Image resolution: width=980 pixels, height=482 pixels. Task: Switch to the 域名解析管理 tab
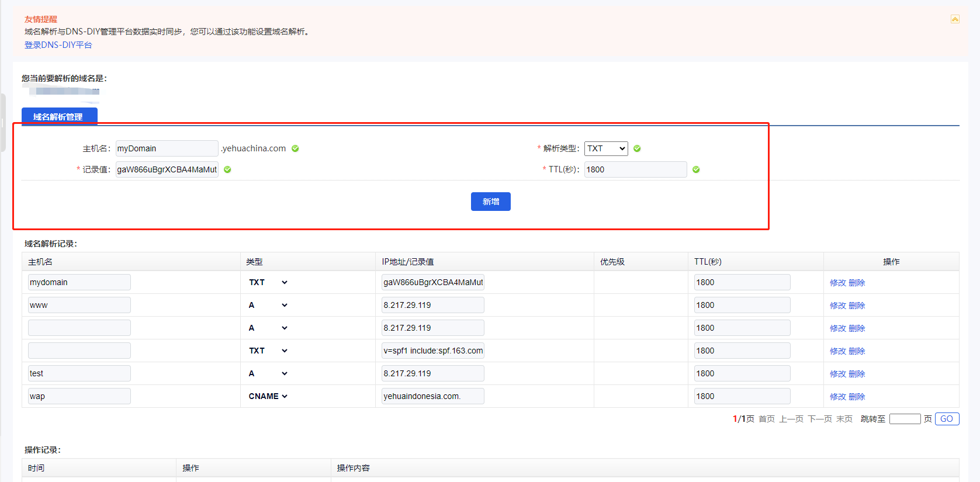[x=59, y=117]
